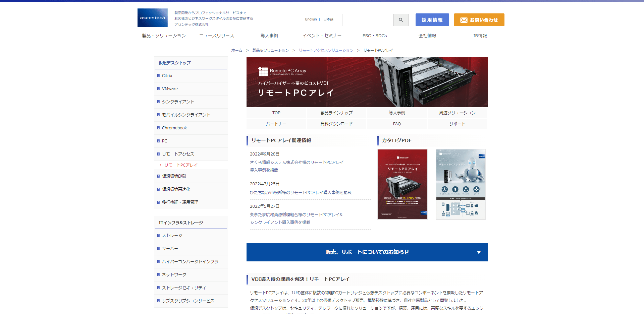Screen dimensions: 644x314
Task: Go to ホーム in the breadcrumb
Action: pos(237,50)
